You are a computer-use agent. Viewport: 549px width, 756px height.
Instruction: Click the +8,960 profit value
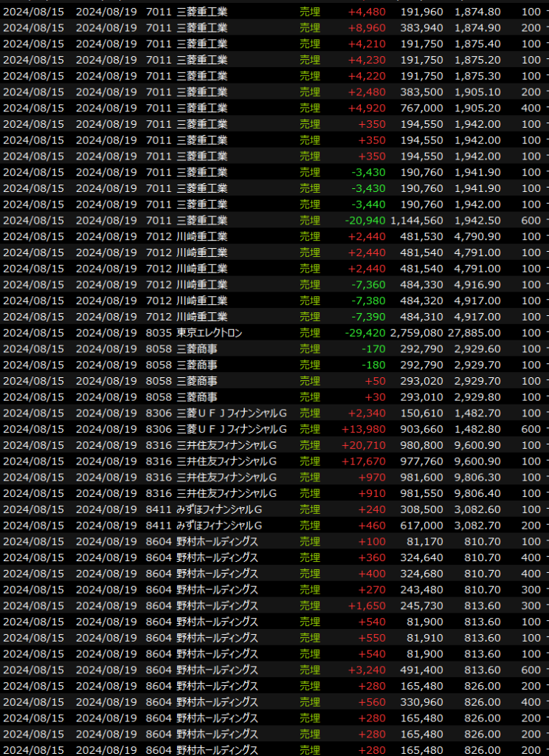pyautogui.click(x=367, y=28)
